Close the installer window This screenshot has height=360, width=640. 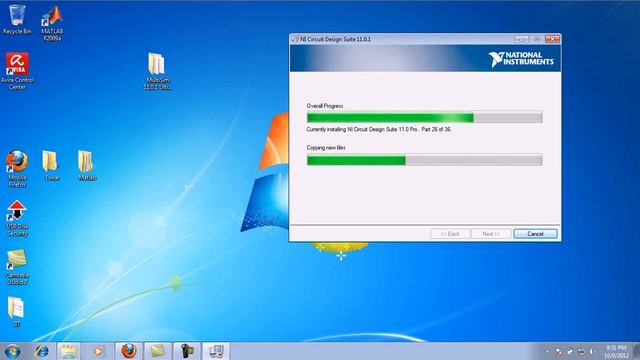(552, 39)
